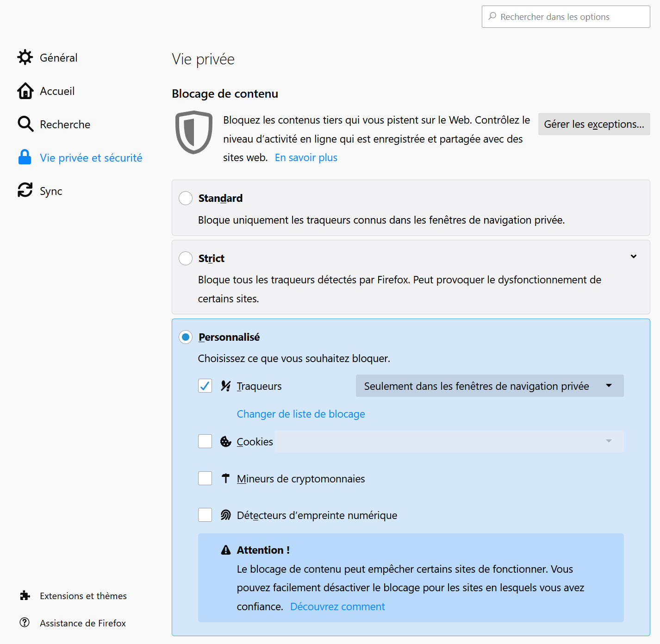Click the Accueil home icon
The image size is (660, 644).
point(25,91)
